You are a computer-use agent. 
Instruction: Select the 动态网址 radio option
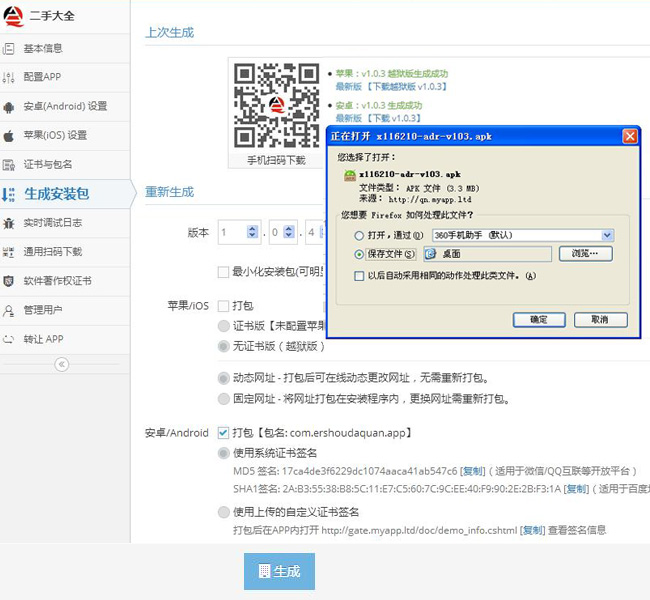coord(224,378)
